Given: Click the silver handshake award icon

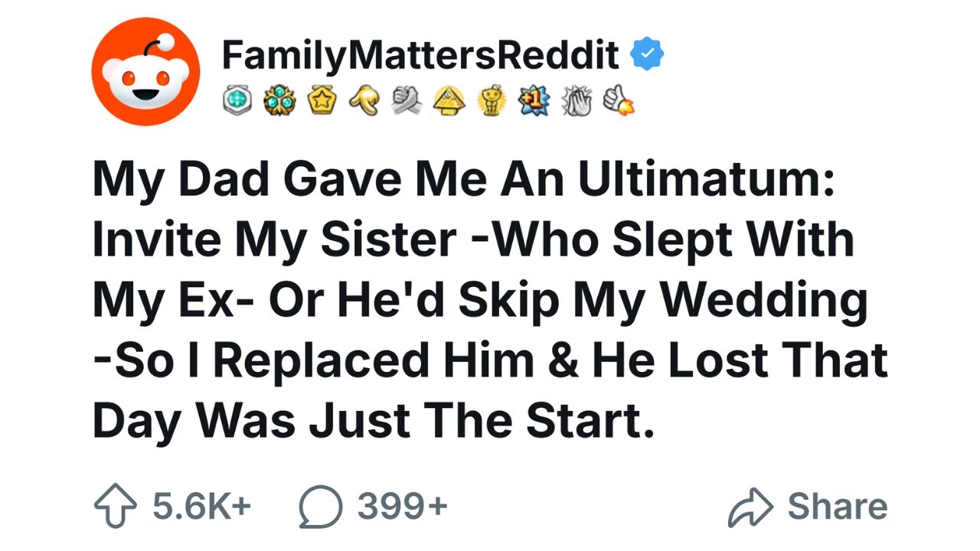Looking at the screenshot, I should click(x=407, y=100).
